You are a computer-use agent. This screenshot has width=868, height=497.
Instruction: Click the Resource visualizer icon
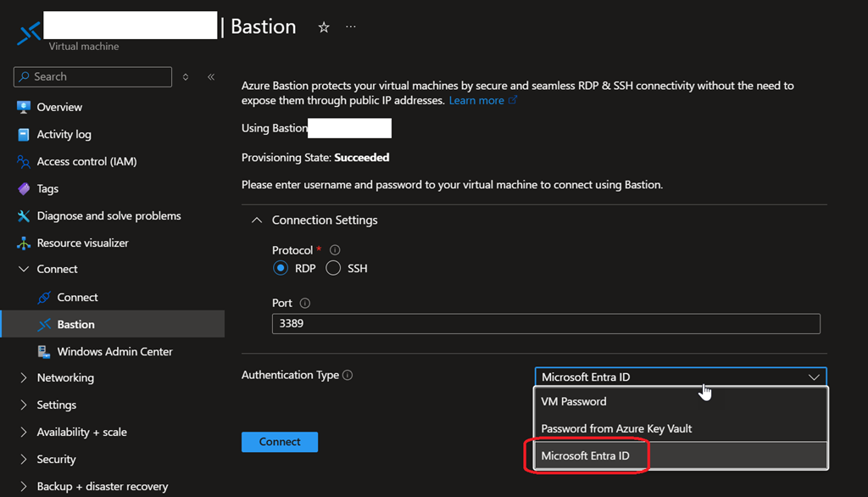(x=23, y=243)
